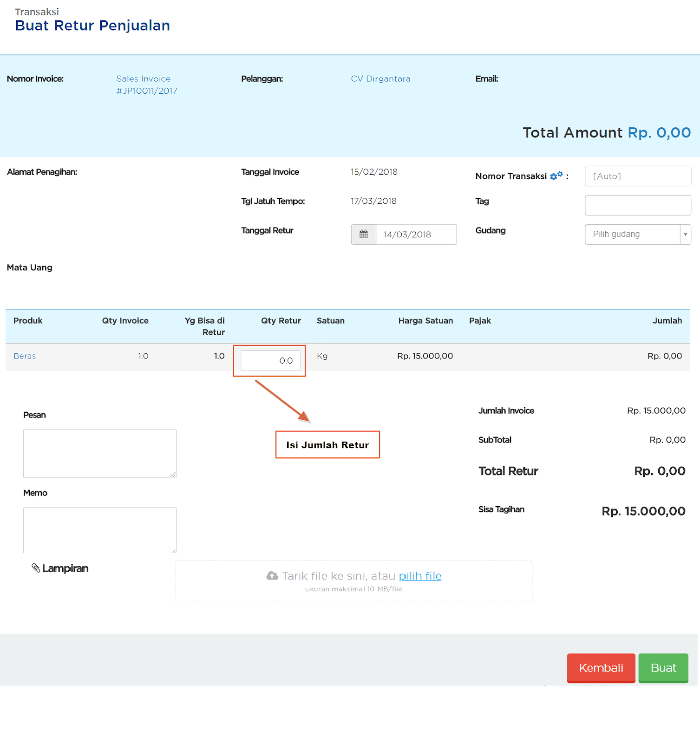Click the Harga Satuan value Rp. 15.000,00
This screenshot has height=743, width=700.
tap(425, 356)
